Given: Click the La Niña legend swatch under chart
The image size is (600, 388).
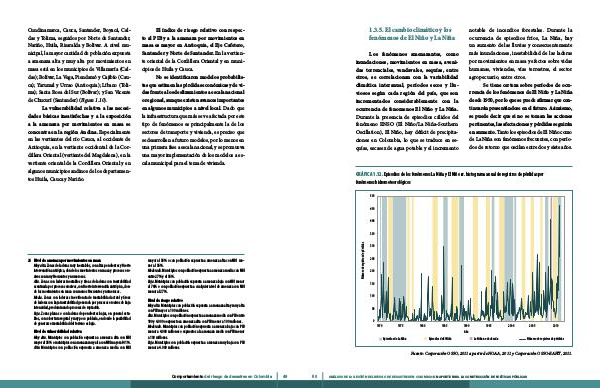Looking at the screenshot, I should [380, 339].
